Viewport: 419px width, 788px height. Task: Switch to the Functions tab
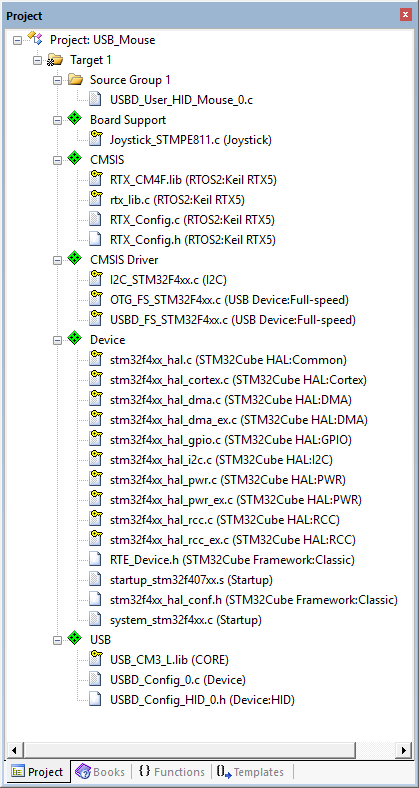click(x=172, y=771)
